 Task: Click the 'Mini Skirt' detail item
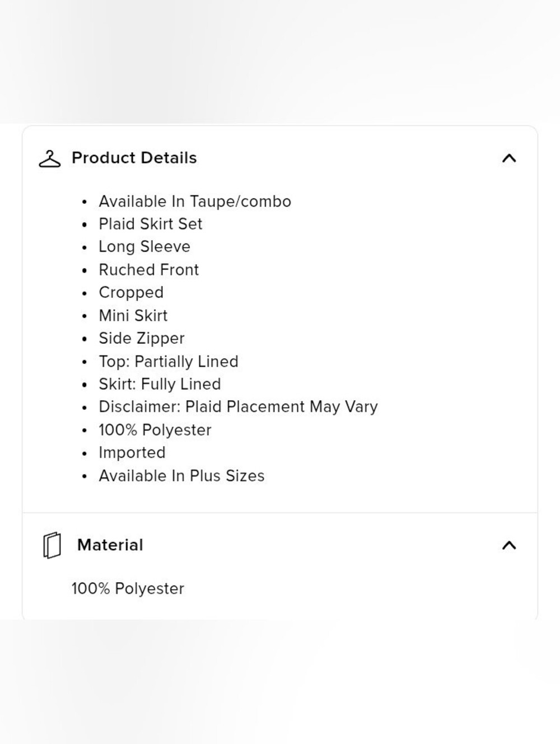click(133, 316)
